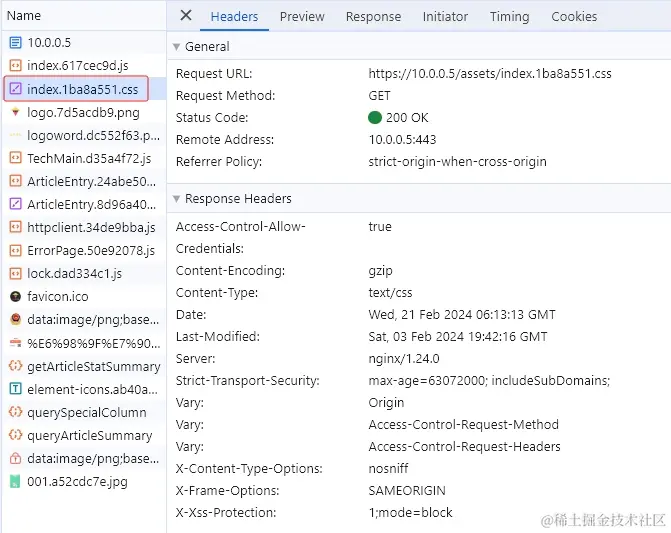Click the green status indicator dot

tap(374, 117)
